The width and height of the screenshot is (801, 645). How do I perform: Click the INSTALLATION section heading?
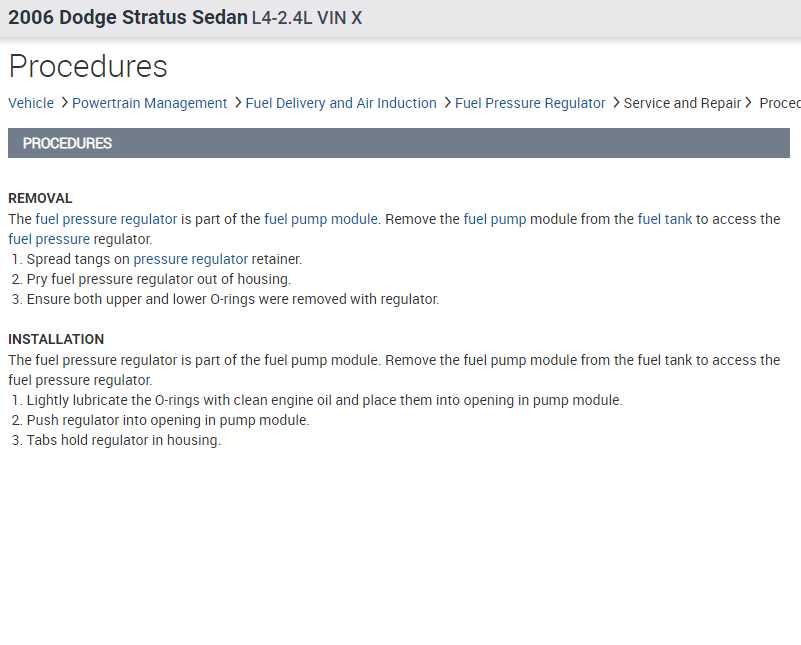56,339
